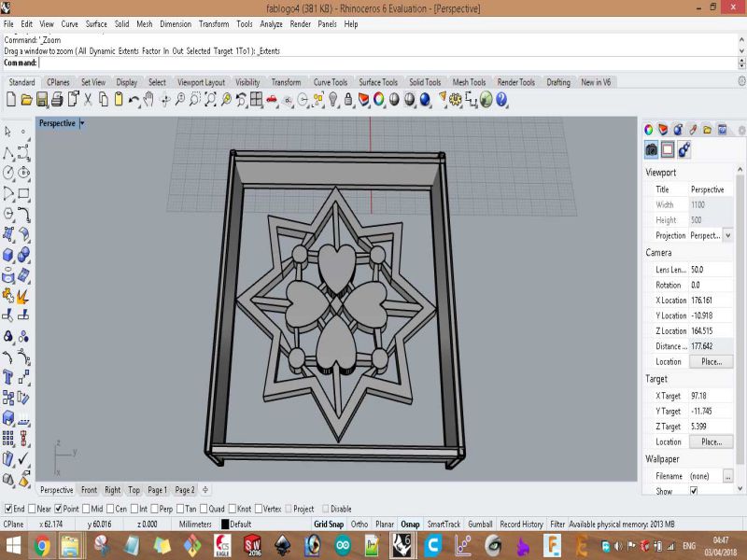Click the Camera Location Place button
The width and height of the screenshot is (747, 560).
711,361
